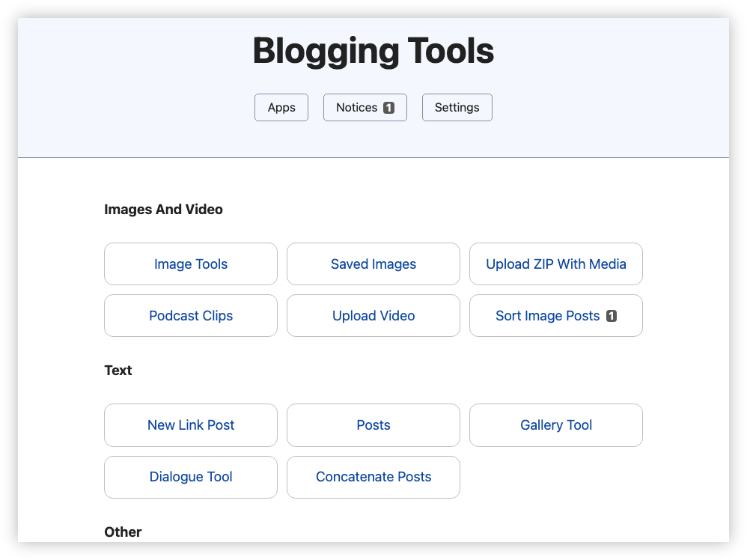Open the Settings section

point(457,107)
